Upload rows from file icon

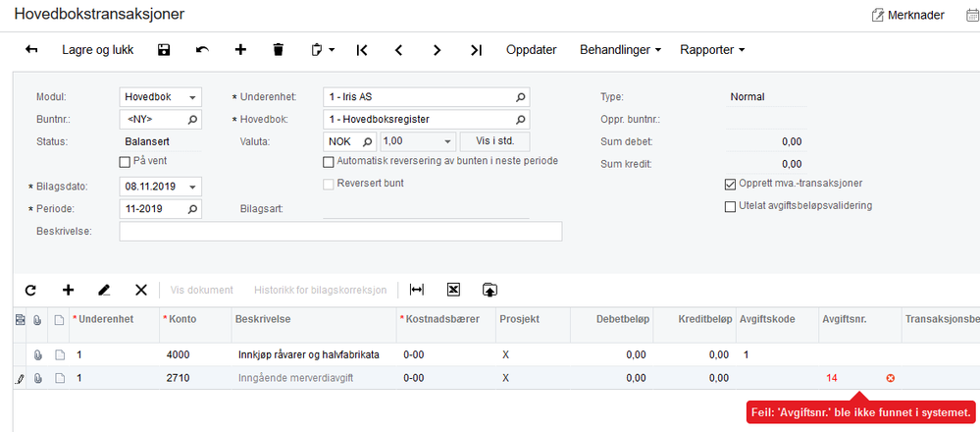tap(490, 290)
